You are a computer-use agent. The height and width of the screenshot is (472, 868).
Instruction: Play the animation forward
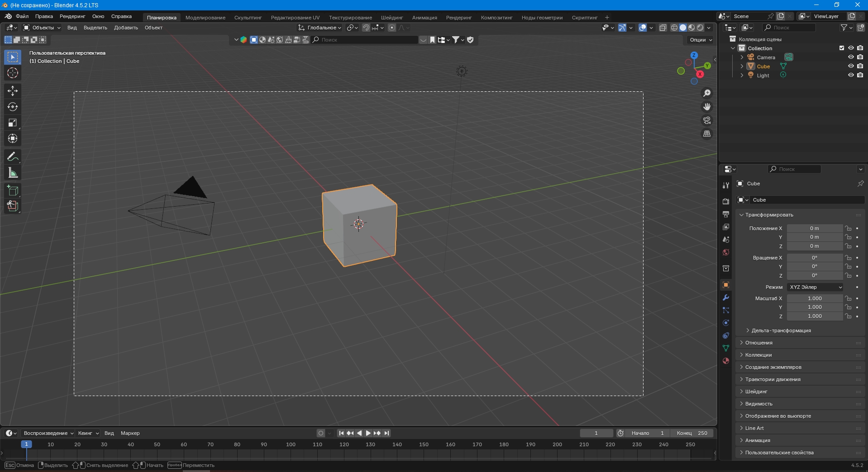pos(368,433)
